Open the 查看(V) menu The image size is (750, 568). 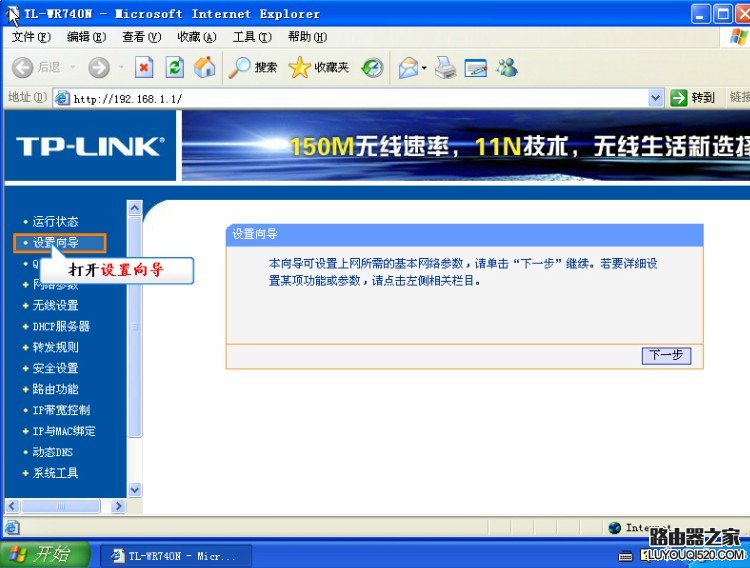click(142, 37)
